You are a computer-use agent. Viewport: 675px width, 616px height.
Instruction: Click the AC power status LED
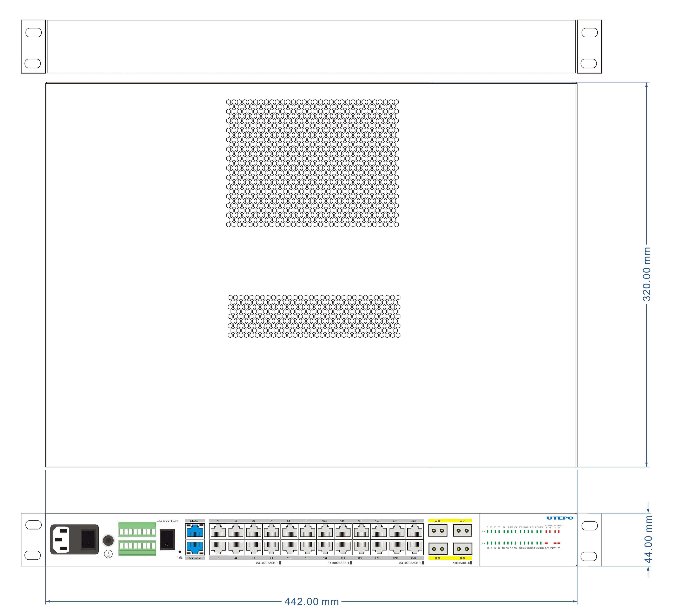(x=546, y=543)
